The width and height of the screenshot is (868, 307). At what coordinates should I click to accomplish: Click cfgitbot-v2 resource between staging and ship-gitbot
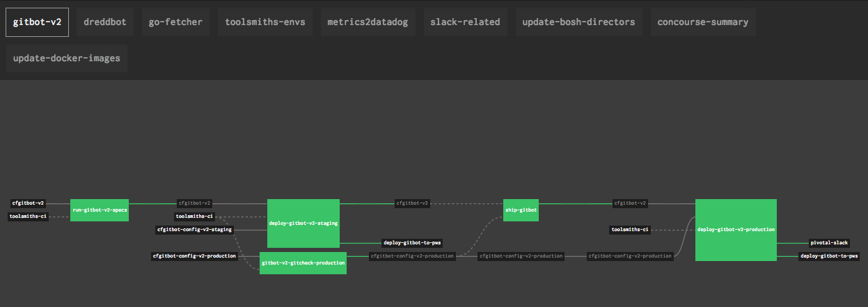(412, 203)
